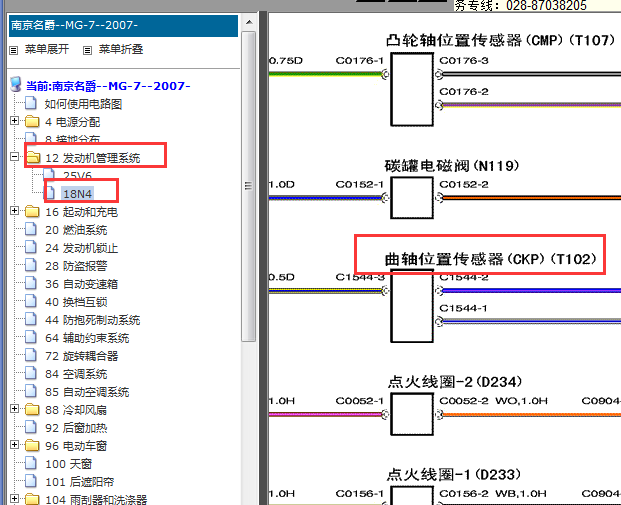Viewport: 621px width, 505px height.
Task: Click the page icon of 如何使用电路图
Action: [x=31, y=103]
